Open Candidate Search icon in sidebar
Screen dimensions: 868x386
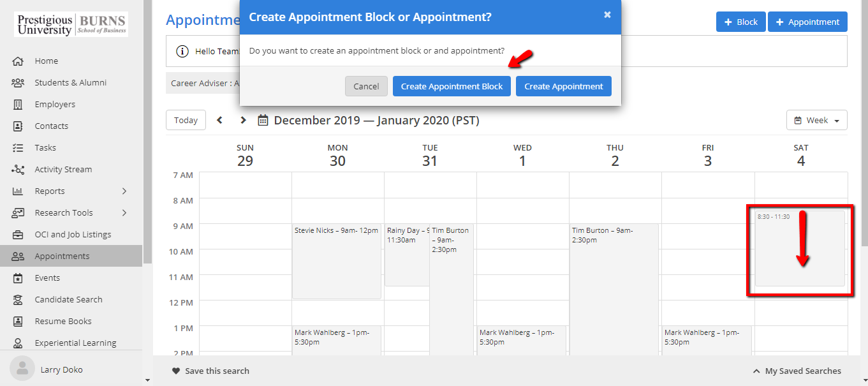[x=18, y=300]
